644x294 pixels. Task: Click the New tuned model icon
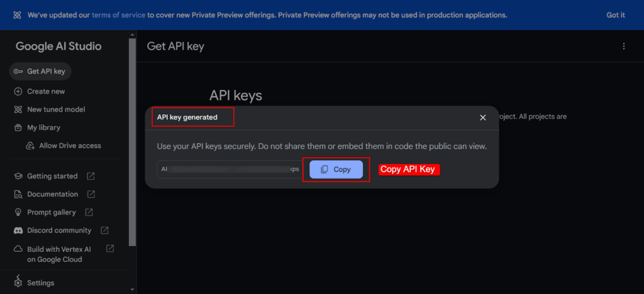pos(18,109)
